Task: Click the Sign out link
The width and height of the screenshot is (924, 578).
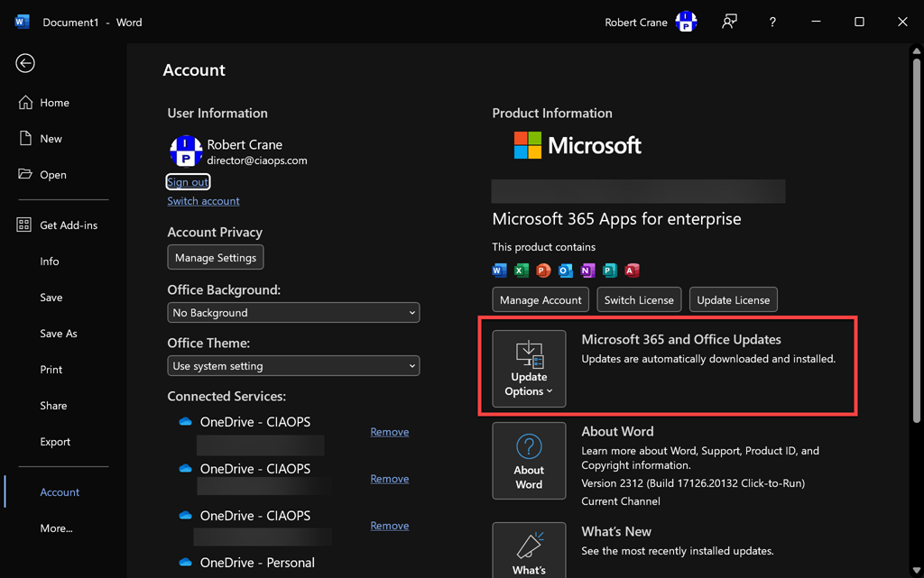Action: pos(188,182)
